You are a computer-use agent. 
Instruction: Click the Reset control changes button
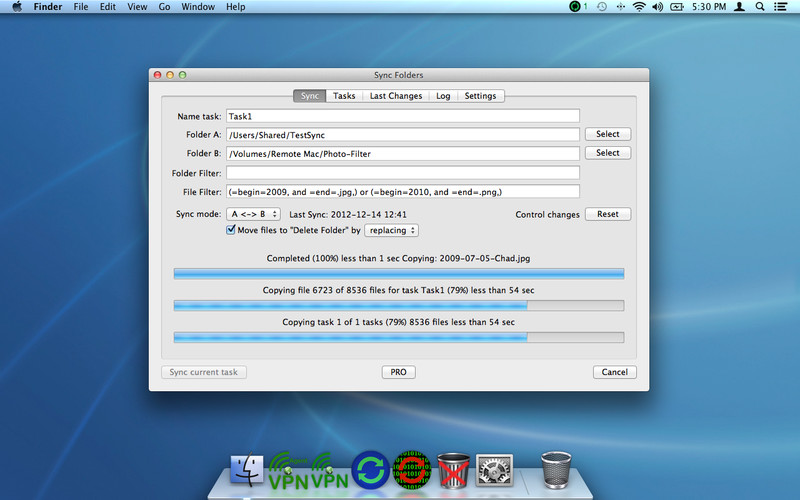608,214
